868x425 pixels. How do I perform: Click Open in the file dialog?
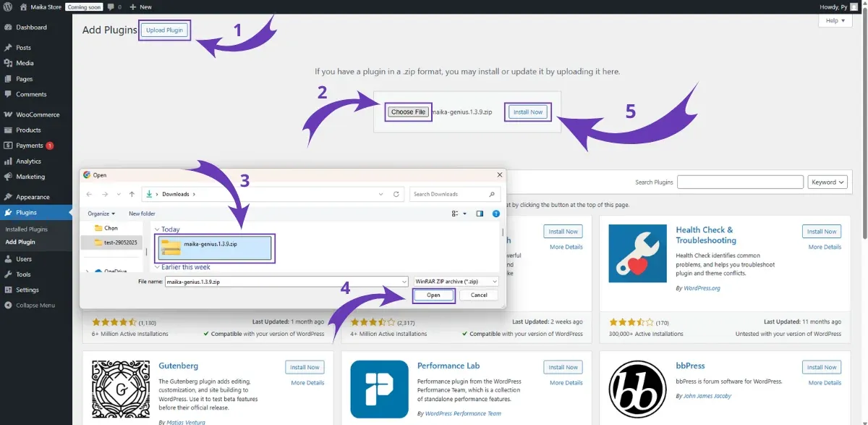click(433, 295)
